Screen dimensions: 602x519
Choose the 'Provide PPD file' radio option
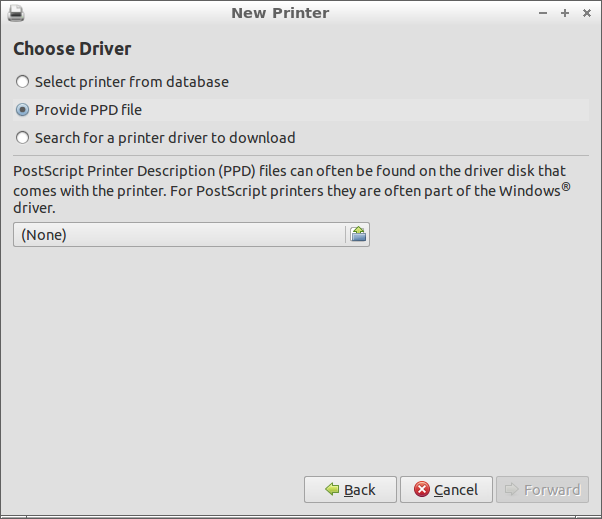22,110
